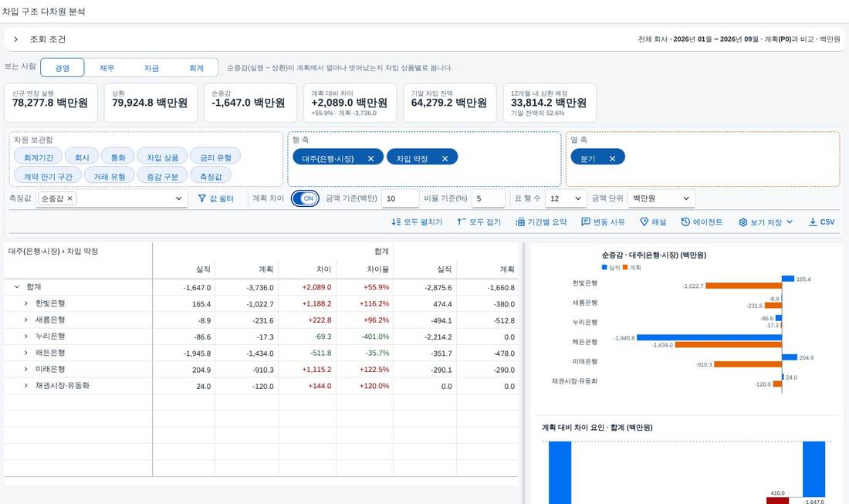Switch to the 재무 viewer tab
The width and height of the screenshot is (849, 504).
107,68
